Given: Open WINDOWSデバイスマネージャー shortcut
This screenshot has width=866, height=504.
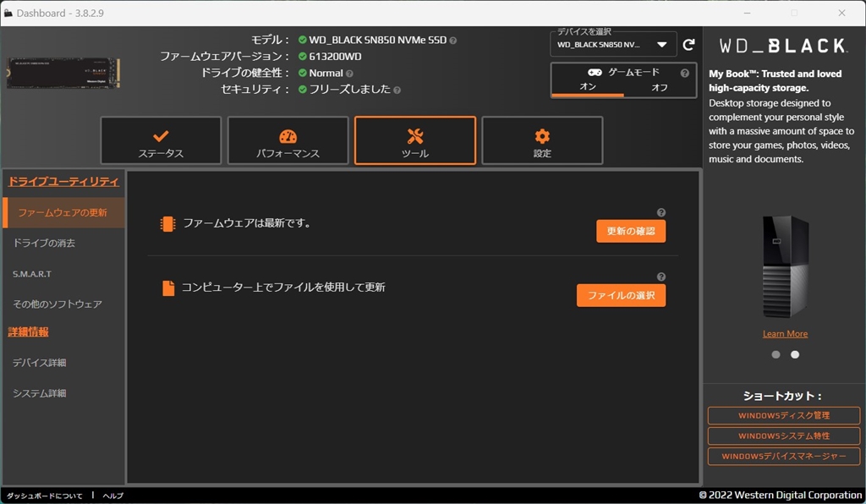Looking at the screenshot, I should coord(784,456).
